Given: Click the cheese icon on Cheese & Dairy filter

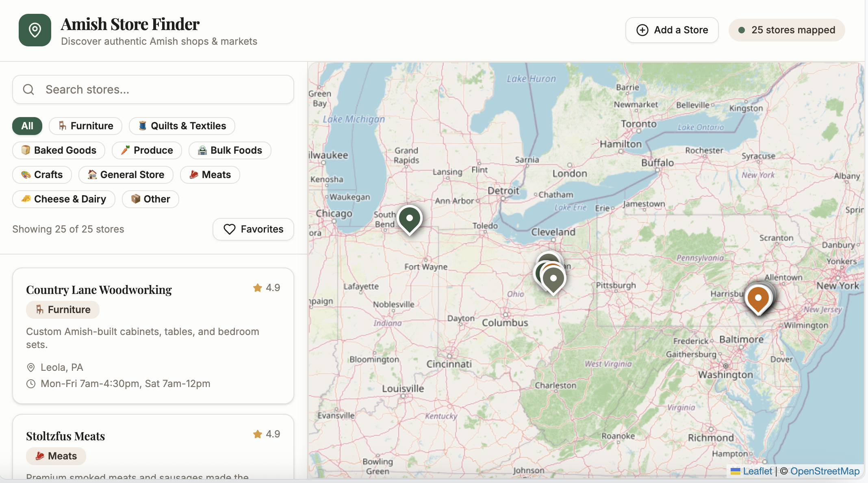Looking at the screenshot, I should 26,199.
